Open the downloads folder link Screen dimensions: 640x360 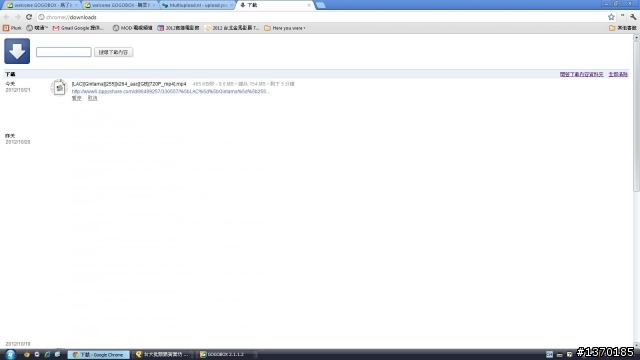point(581,74)
